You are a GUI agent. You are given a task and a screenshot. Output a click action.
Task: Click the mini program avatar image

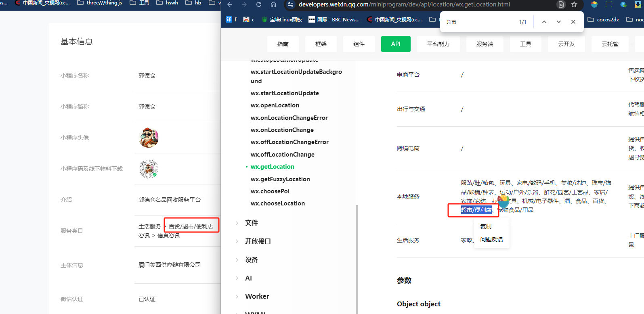click(149, 138)
